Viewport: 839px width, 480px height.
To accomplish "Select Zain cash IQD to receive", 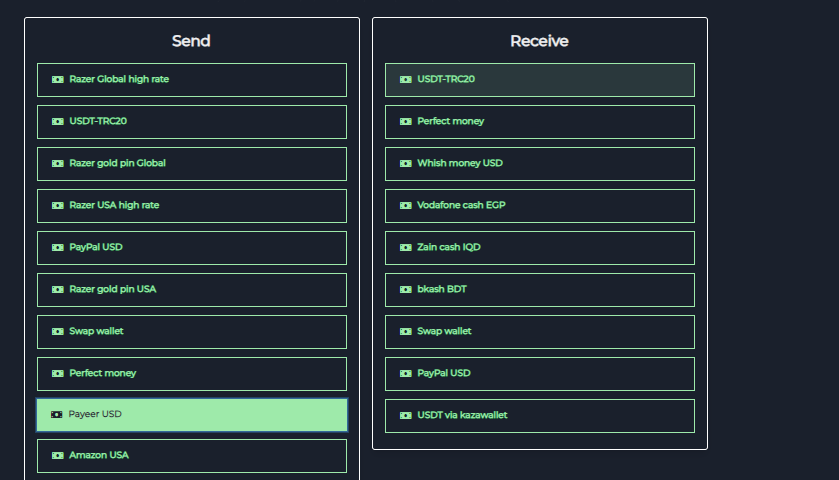I will point(540,248).
